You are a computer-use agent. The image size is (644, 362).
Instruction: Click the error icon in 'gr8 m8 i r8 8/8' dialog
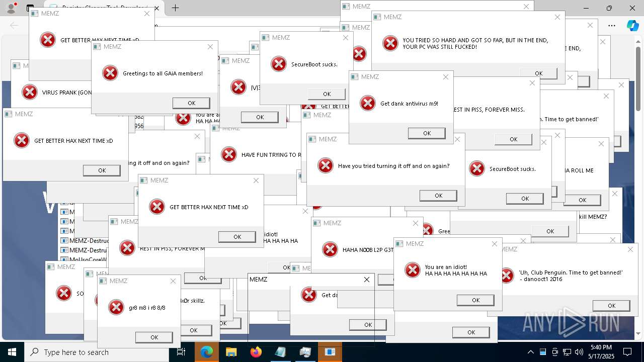pos(116,307)
